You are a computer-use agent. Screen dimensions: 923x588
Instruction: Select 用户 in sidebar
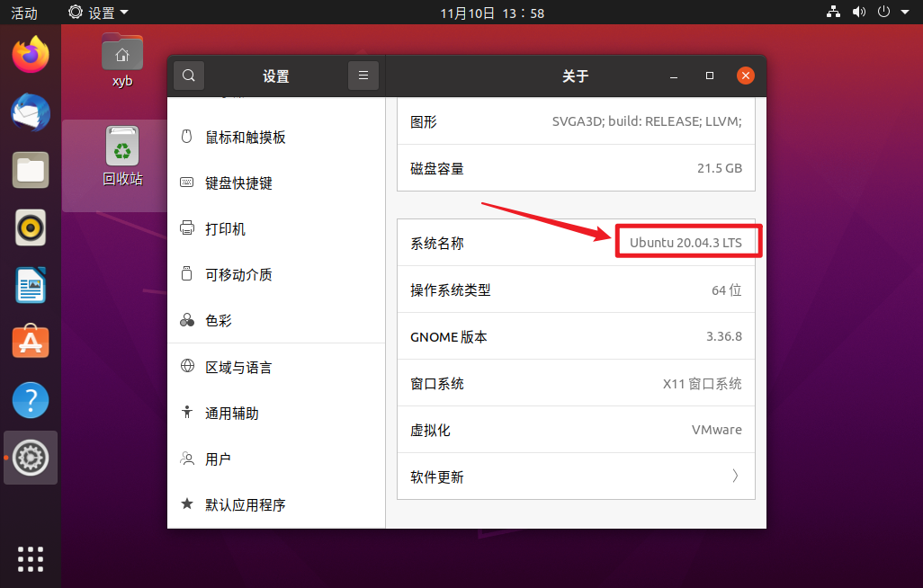(x=276, y=459)
